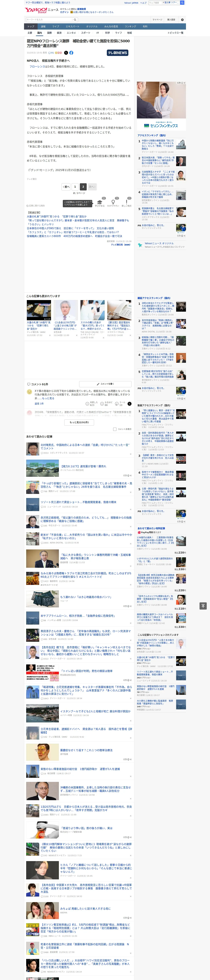React with わかりやすい lightbulb icon
210x980 pixels.
point(113,202)
